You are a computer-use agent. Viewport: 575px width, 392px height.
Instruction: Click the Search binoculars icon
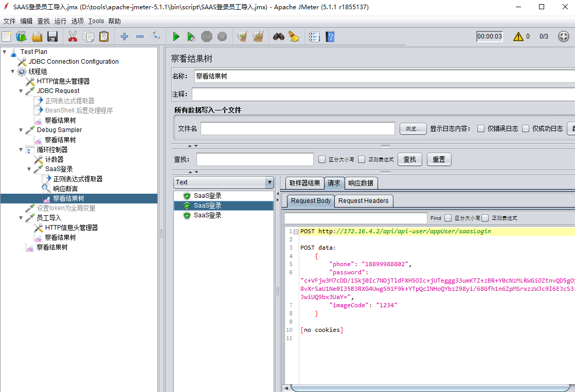pos(279,36)
